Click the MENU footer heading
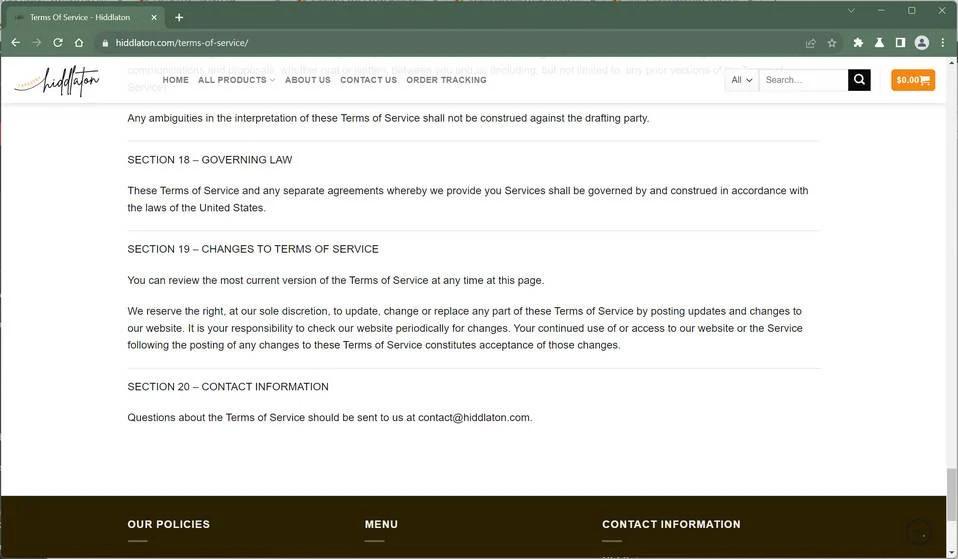The width and height of the screenshot is (958, 559). (x=381, y=524)
